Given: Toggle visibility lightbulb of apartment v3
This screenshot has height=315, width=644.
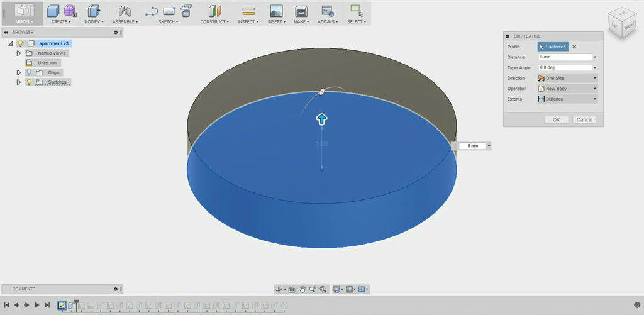Looking at the screenshot, I should (21, 43).
